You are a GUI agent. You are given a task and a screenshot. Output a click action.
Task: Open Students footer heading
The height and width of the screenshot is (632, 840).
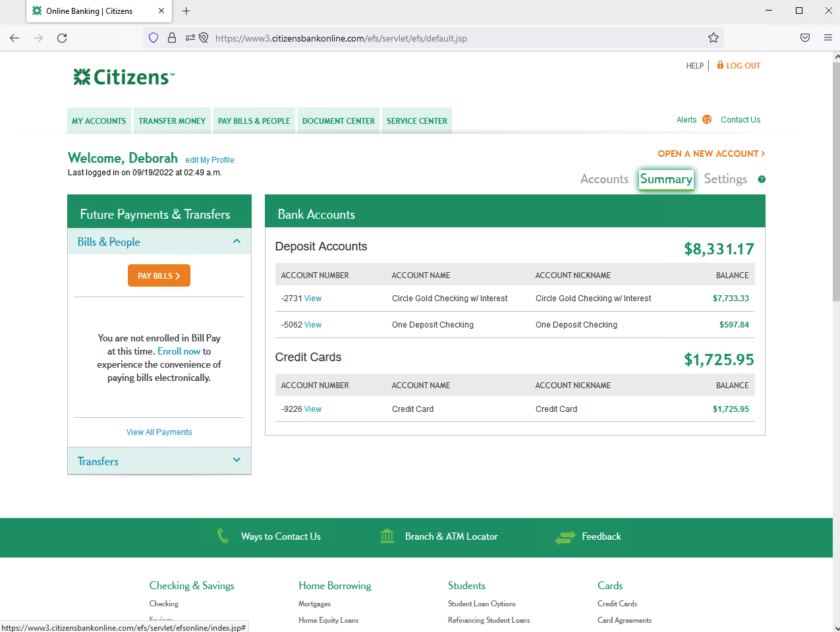pos(466,585)
